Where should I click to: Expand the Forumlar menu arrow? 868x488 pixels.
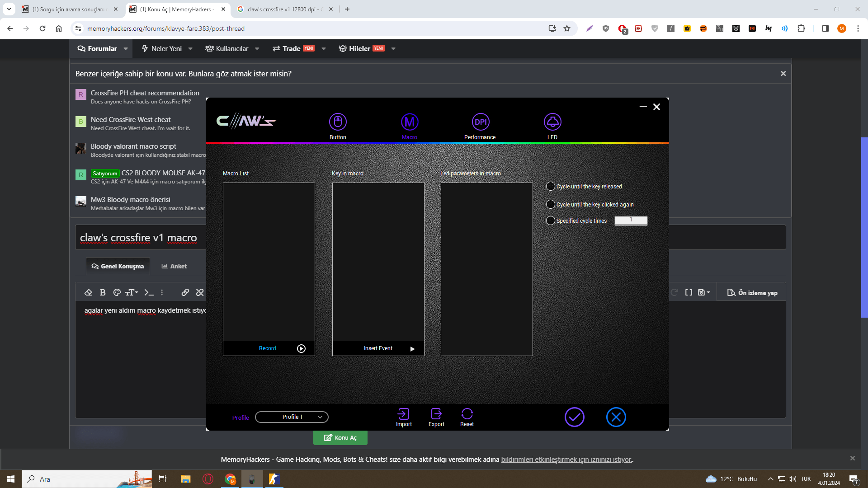126,49
